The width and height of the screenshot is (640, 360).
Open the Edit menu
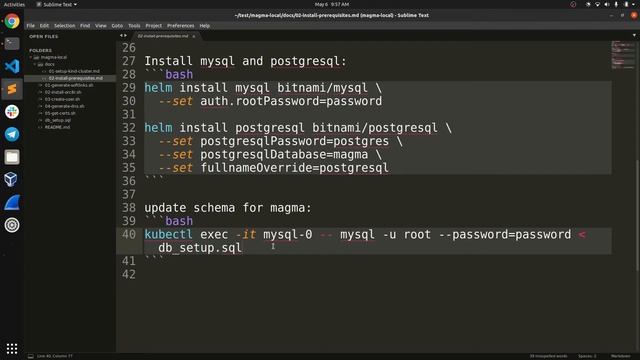(44, 26)
